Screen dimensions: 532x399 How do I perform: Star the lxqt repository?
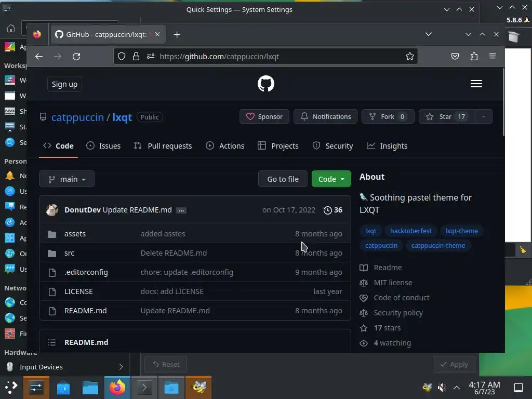(446, 117)
